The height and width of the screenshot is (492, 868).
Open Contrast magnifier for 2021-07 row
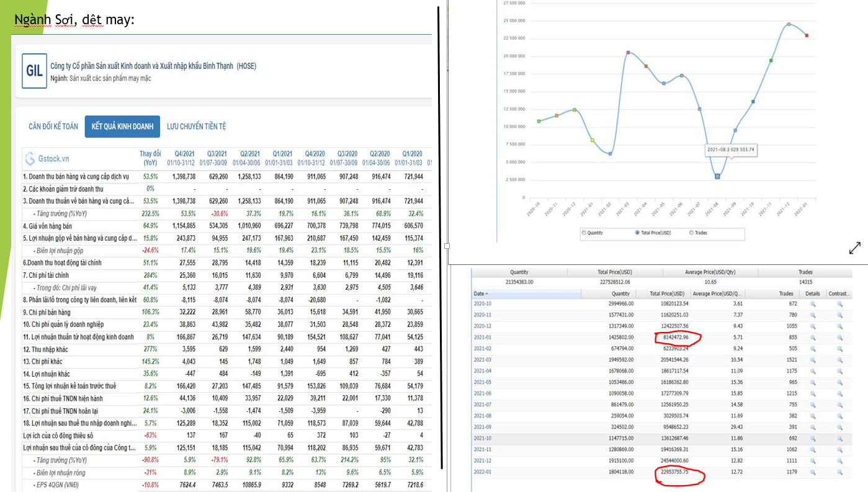840,404
